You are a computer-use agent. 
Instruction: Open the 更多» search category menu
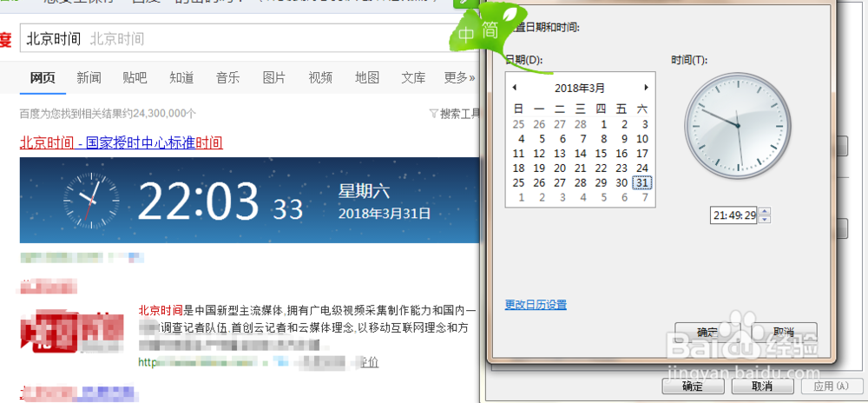[459, 77]
